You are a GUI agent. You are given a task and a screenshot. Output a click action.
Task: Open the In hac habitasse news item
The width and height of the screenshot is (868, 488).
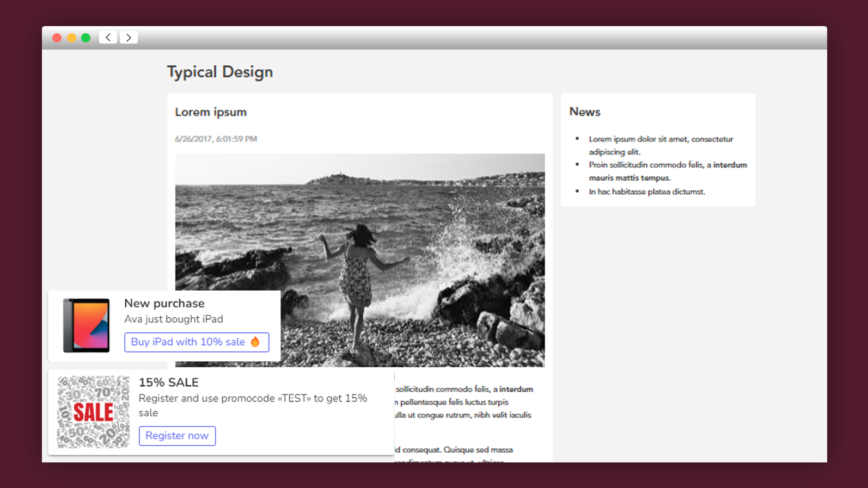(x=646, y=192)
